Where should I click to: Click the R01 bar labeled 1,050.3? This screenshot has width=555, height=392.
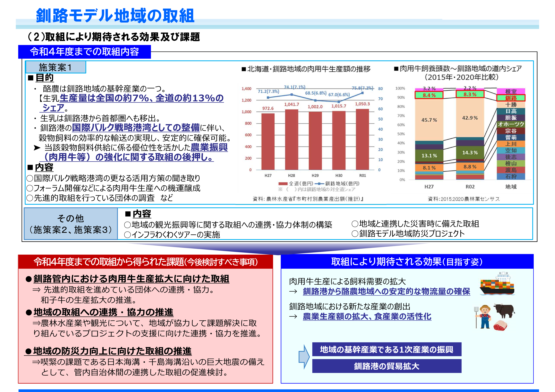(x=362, y=139)
